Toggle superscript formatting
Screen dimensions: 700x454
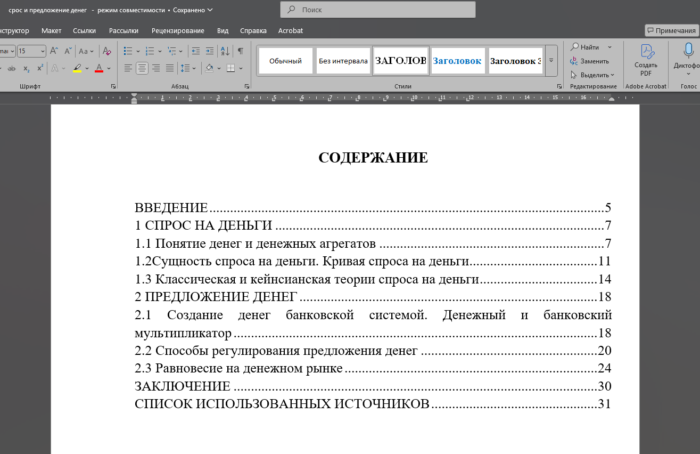[x=40, y=68]
